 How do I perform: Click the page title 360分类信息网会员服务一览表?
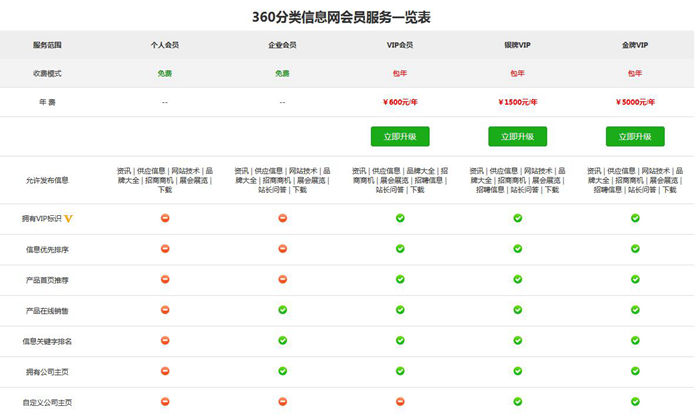[341, 17]
